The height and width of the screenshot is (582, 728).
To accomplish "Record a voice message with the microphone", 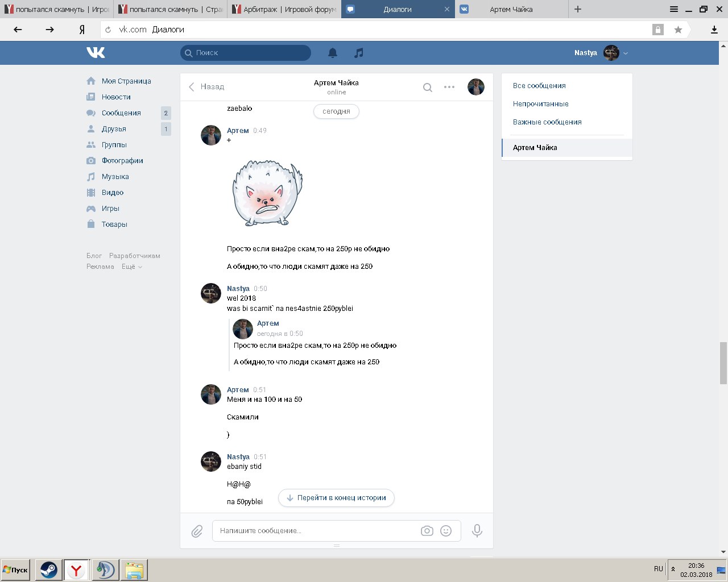I will (477, 531).
